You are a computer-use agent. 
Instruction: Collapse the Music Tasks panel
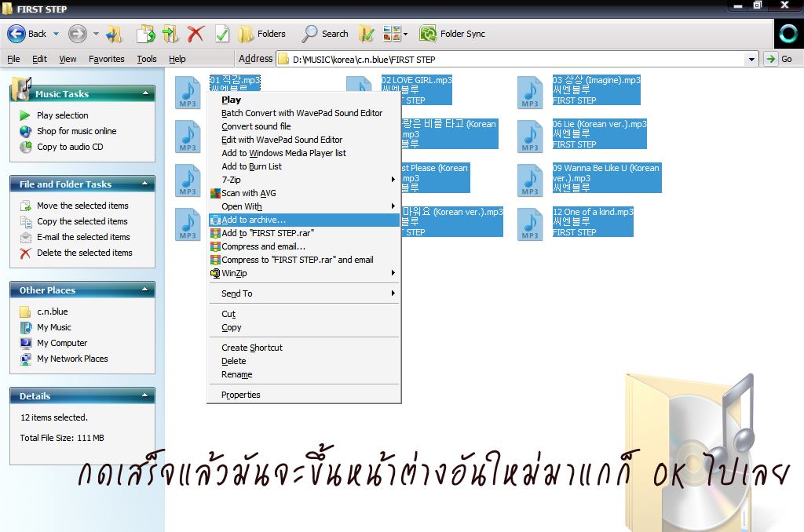pos(145,93)
